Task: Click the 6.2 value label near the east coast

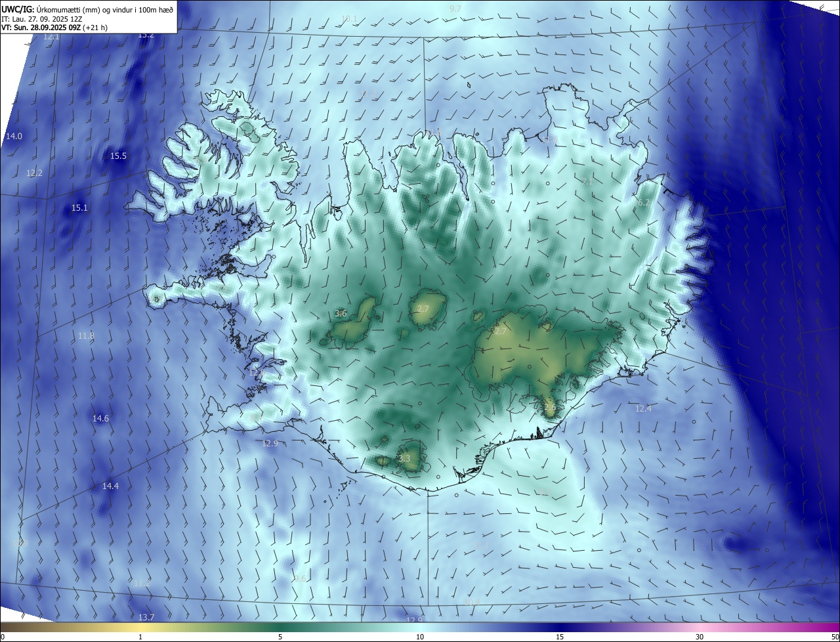Action: pos(644,203)
